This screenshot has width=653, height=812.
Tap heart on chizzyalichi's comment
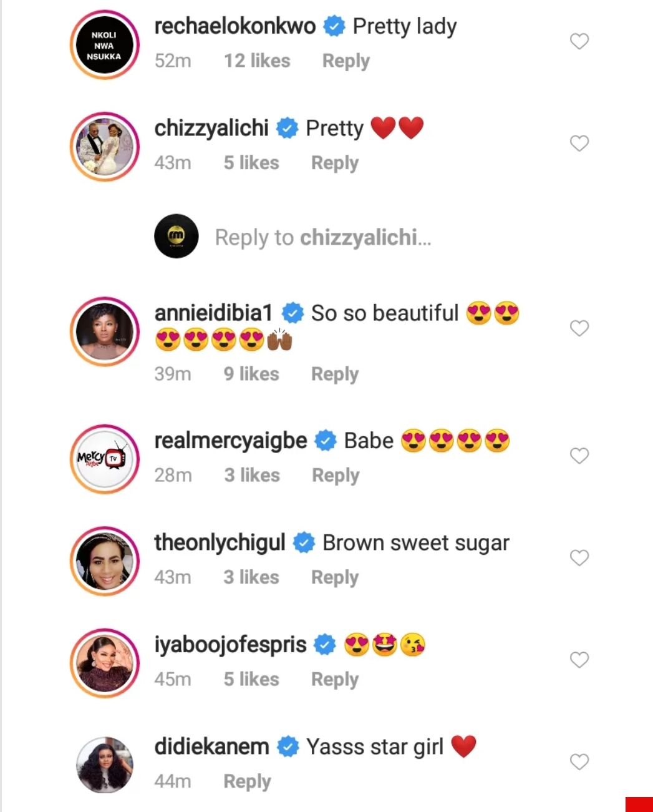[x=579, y=143]
